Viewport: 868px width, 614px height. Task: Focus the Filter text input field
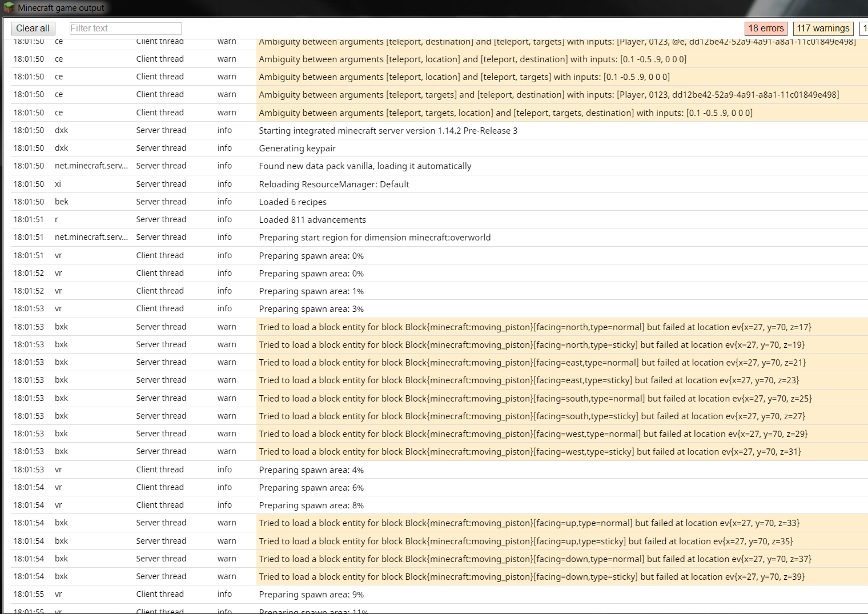pyautogui.click(x=125, y=29)
